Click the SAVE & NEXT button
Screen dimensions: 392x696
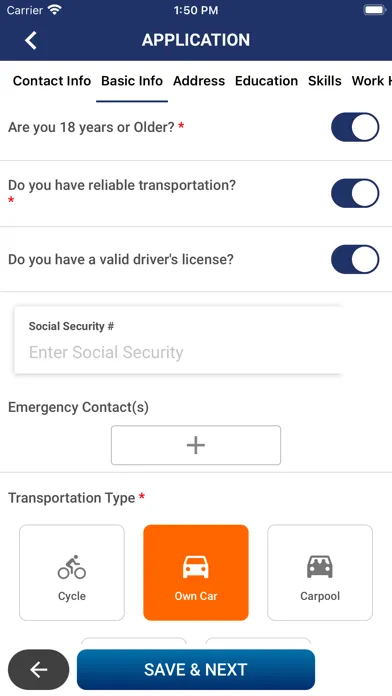tap(196, 669)
